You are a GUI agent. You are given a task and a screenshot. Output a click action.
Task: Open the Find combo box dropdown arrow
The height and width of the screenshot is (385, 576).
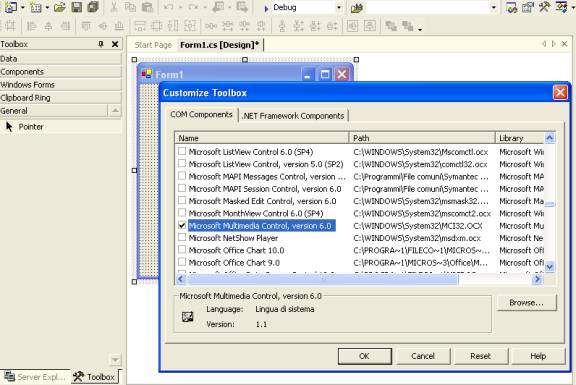pyautogui.click(x=494, y=7)
